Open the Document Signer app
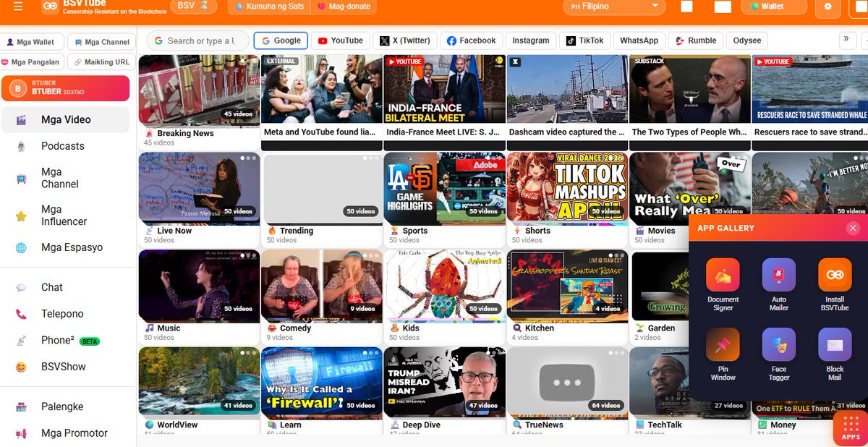The width and height of the screenshot is (868, 447). [x=723, y=275]
